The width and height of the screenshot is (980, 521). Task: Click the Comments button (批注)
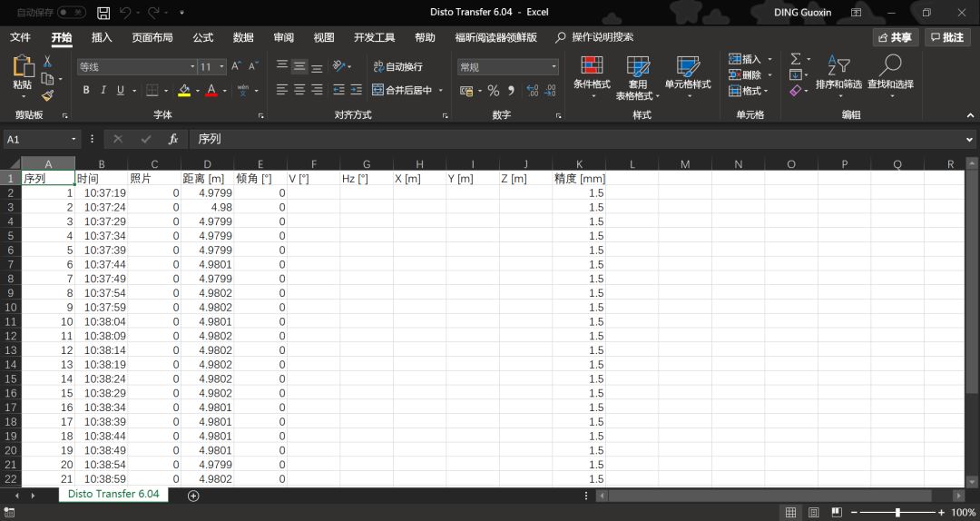[947, 37]
